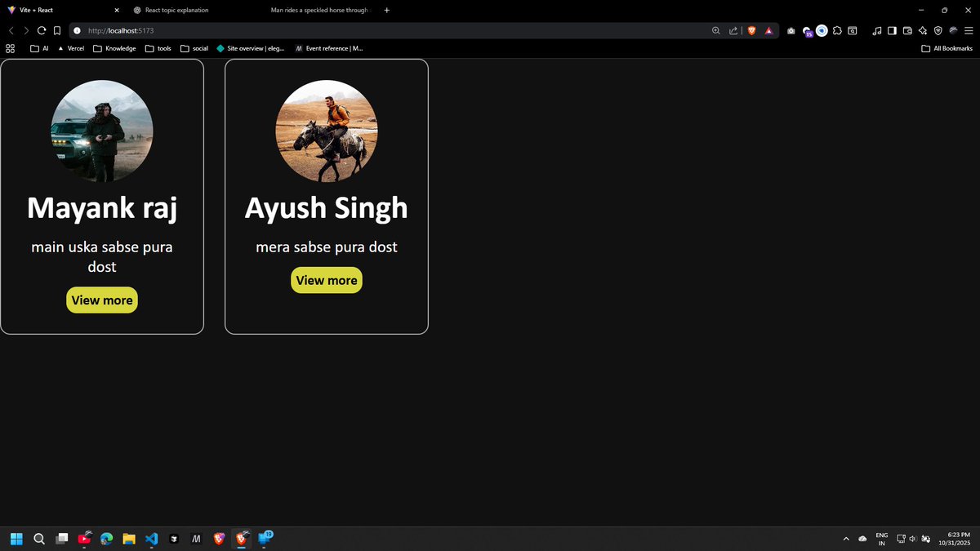Screen dimensions: 980x551
Task: Click View more under Mayank raj
Action: click(x=101, y=300)
